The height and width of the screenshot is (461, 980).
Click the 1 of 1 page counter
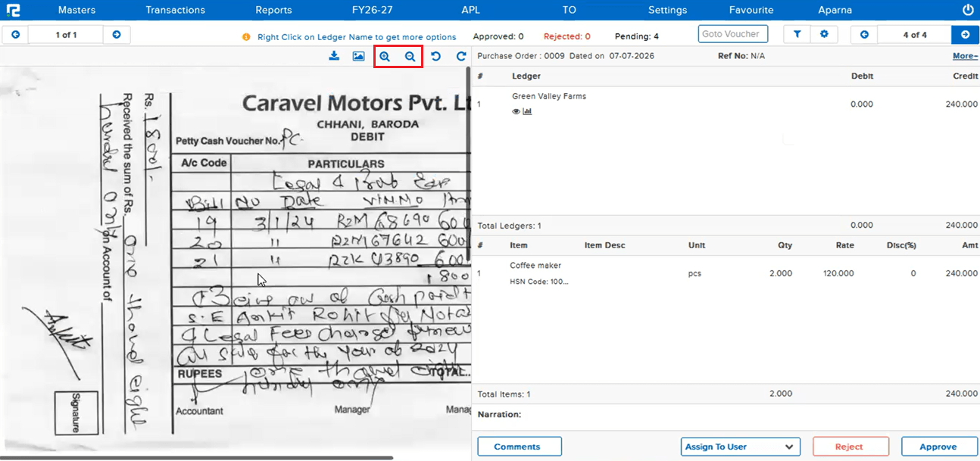pyautogui.click(x=66, y=35)
